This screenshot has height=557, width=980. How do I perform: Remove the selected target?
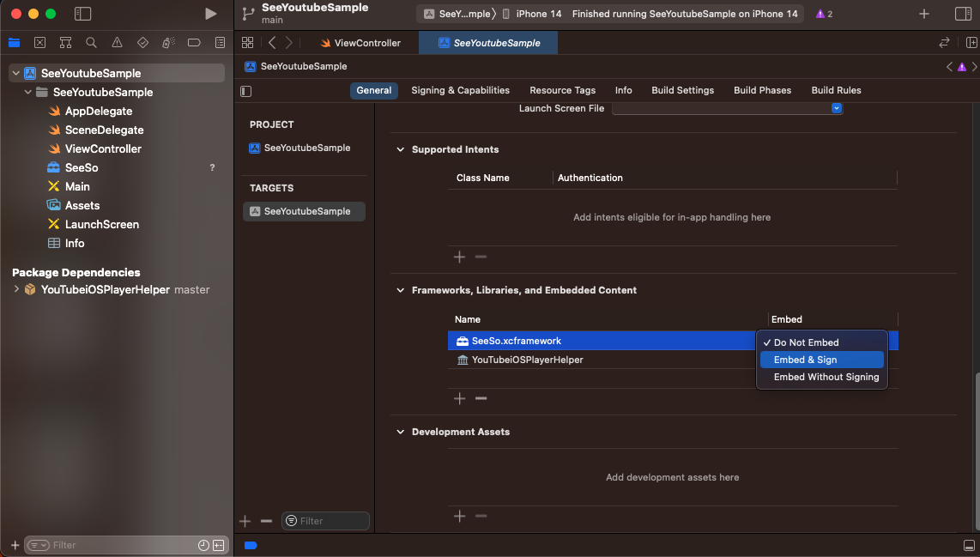tap(266, 521)
